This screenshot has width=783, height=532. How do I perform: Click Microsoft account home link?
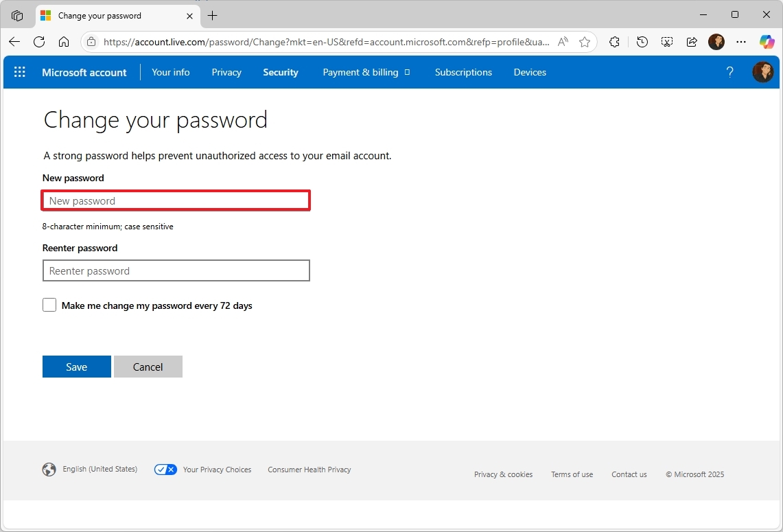(84, 73)
